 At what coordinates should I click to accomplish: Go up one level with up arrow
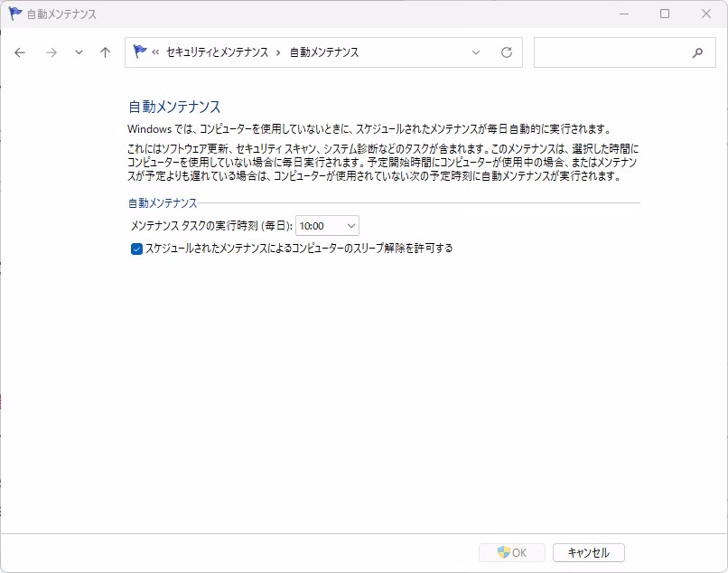pyautogui.click(x=105, y=52)
